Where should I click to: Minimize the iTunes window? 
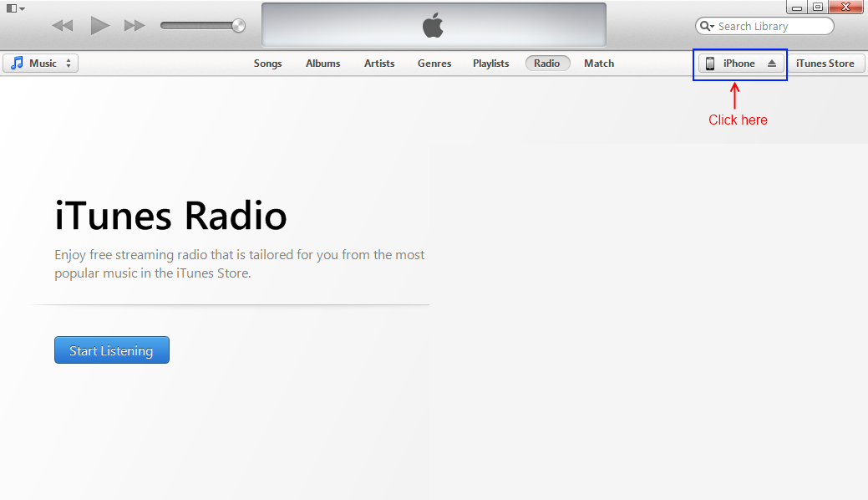tap(797, 8)
